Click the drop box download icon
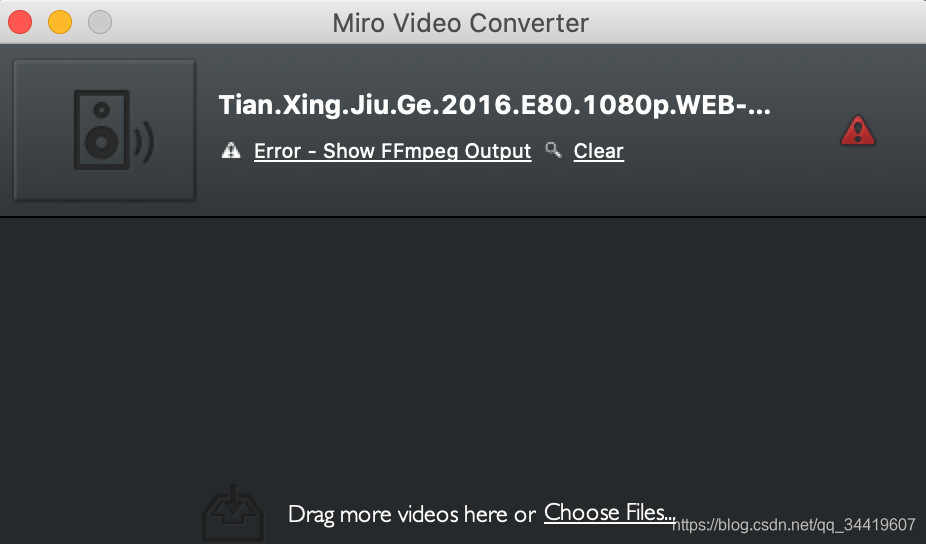This screenshot has height=544, width=926. [x=233, y=513]
